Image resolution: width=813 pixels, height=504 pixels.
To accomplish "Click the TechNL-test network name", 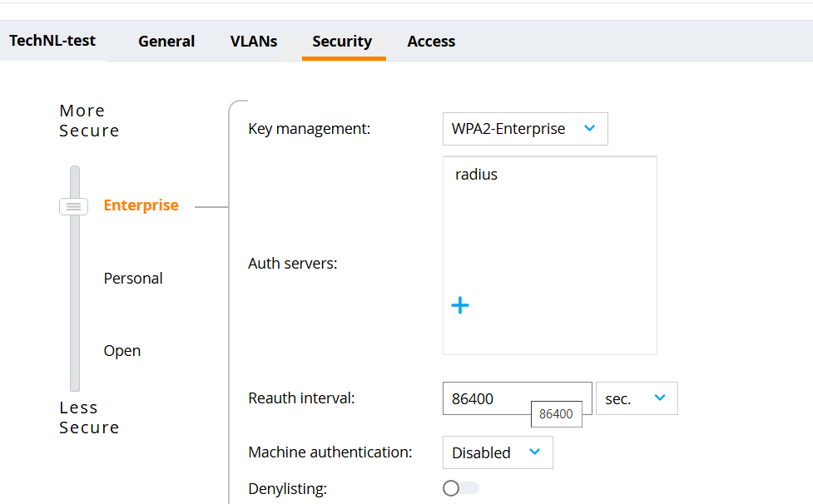I will (52, 40).
